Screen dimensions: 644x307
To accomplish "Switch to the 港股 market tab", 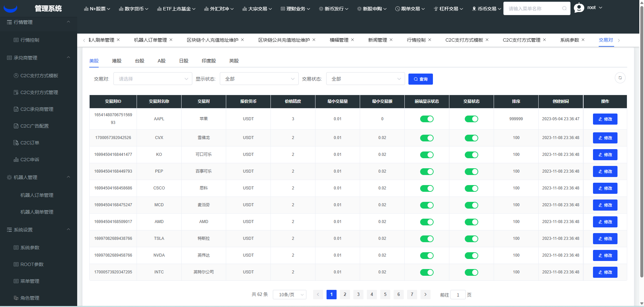I will click(117, 61).
